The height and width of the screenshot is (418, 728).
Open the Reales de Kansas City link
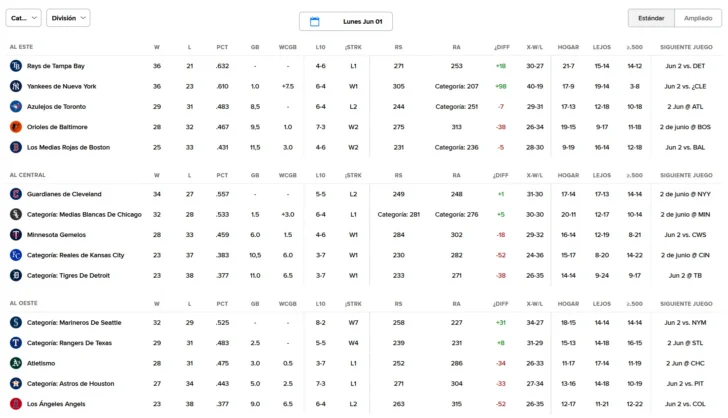point(76,255)
